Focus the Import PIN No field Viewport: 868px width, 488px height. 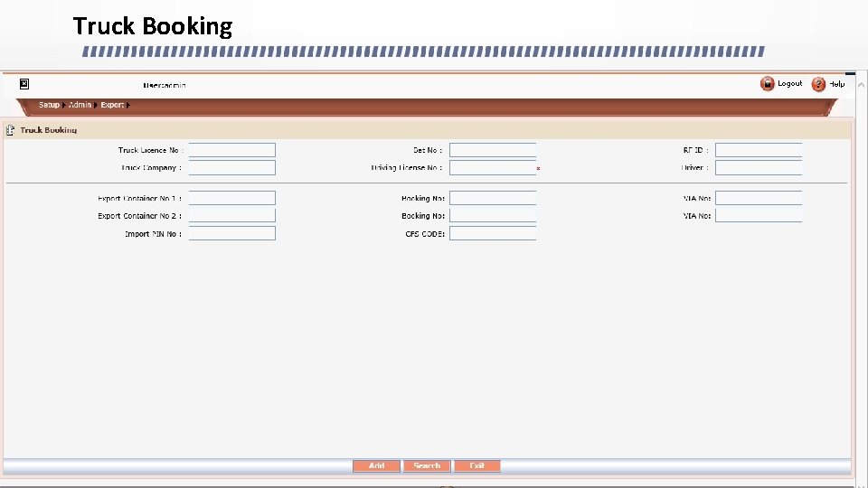tap(232, 233)
